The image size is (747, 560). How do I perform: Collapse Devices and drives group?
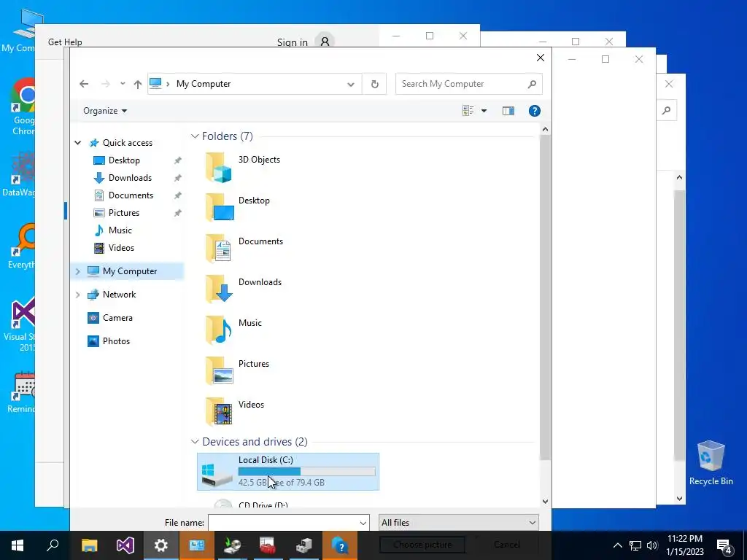coord(194,442)
